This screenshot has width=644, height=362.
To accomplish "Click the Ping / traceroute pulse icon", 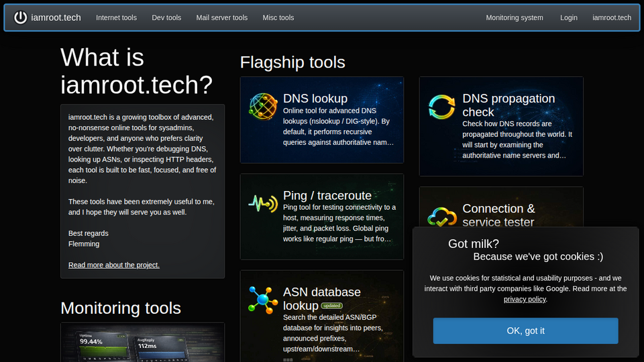I will 263,203.
